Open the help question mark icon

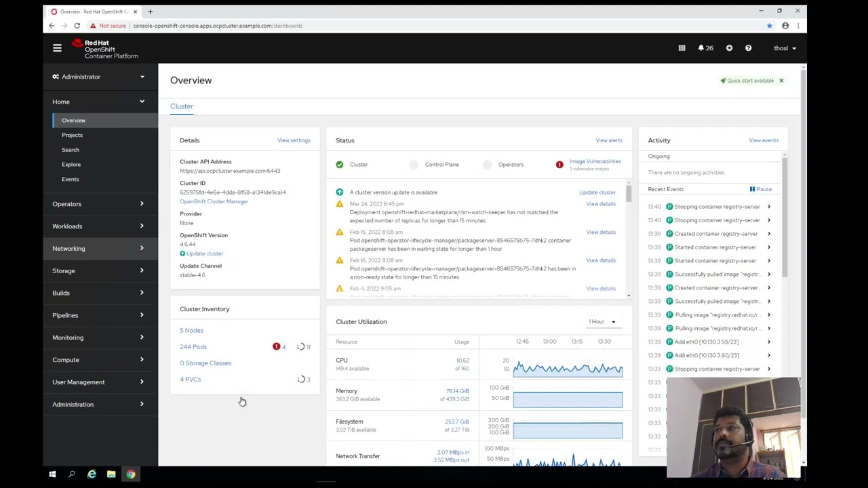[748, 48]
